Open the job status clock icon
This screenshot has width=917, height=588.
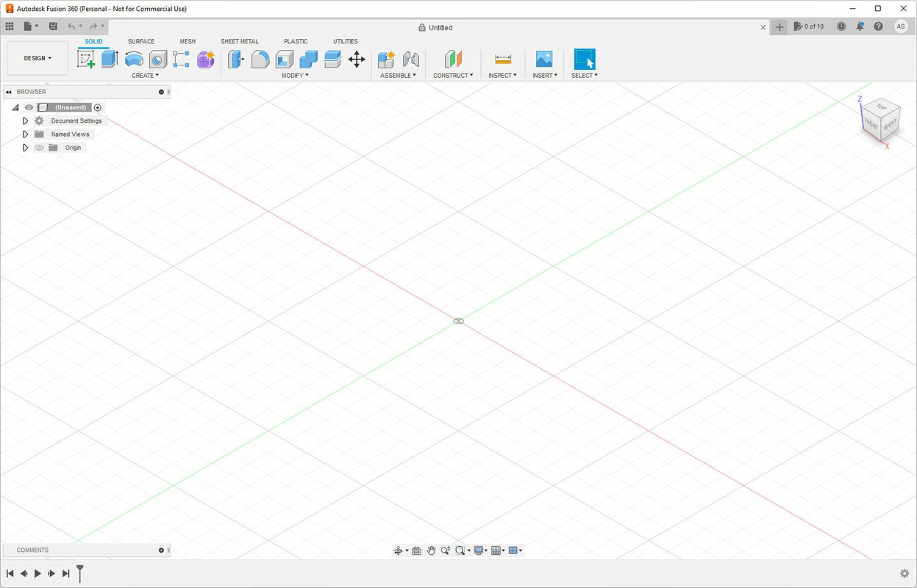[841, 26]
